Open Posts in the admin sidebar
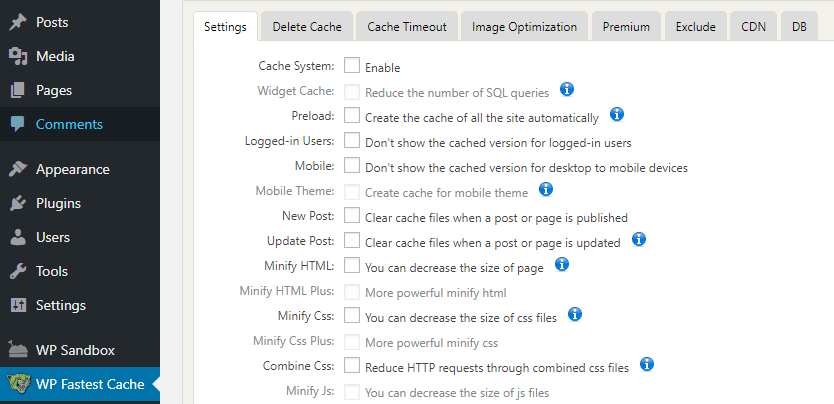This screenshot has width=834, height=404. click(80, 22)
